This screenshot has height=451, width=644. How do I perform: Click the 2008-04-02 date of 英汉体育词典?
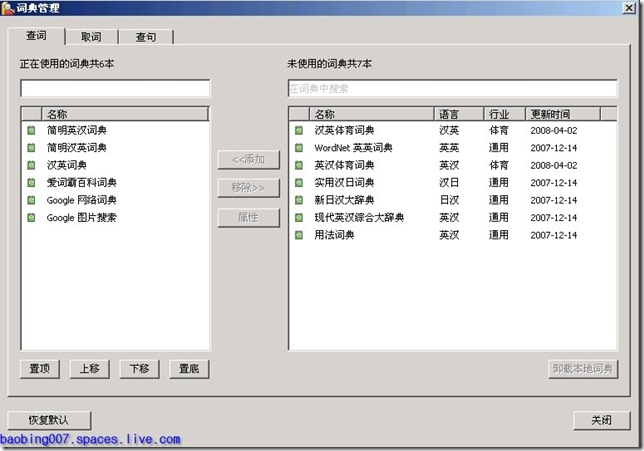(554, 166)
